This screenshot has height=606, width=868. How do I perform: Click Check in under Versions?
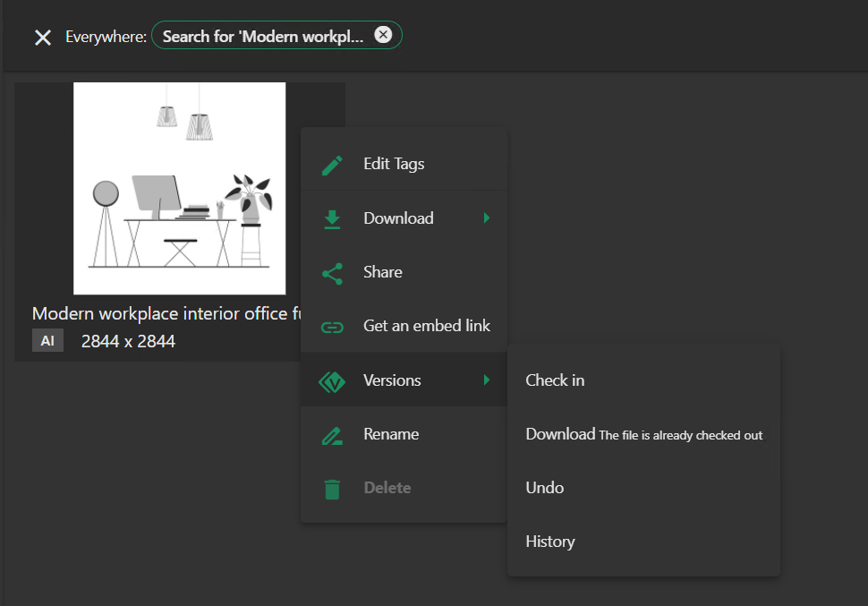555,380
